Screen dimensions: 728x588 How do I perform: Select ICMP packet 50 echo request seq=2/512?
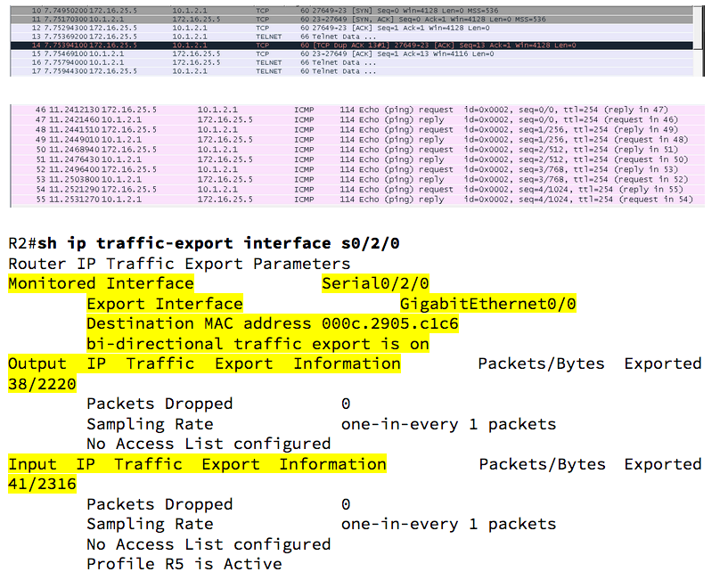tap(358, 150)
